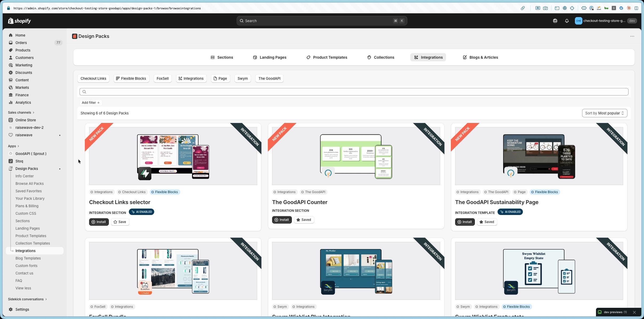Click the notifications bell icon
Screen dimensions: 644x319
click(x=567, y=21)
